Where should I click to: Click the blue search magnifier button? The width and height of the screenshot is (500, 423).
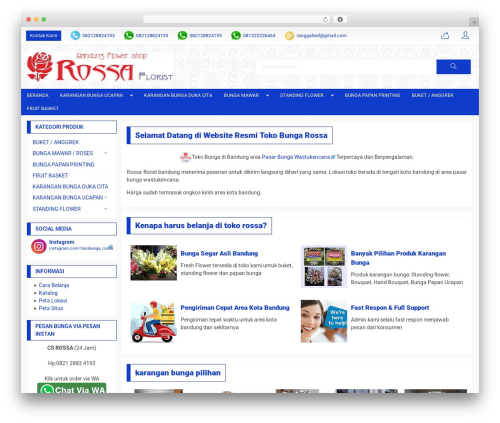(453, 67)
